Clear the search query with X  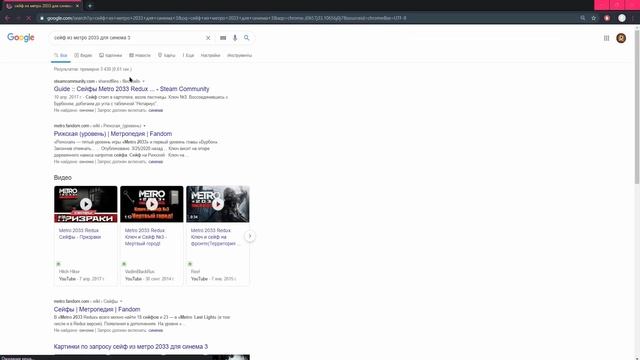(x=208, y=38)
